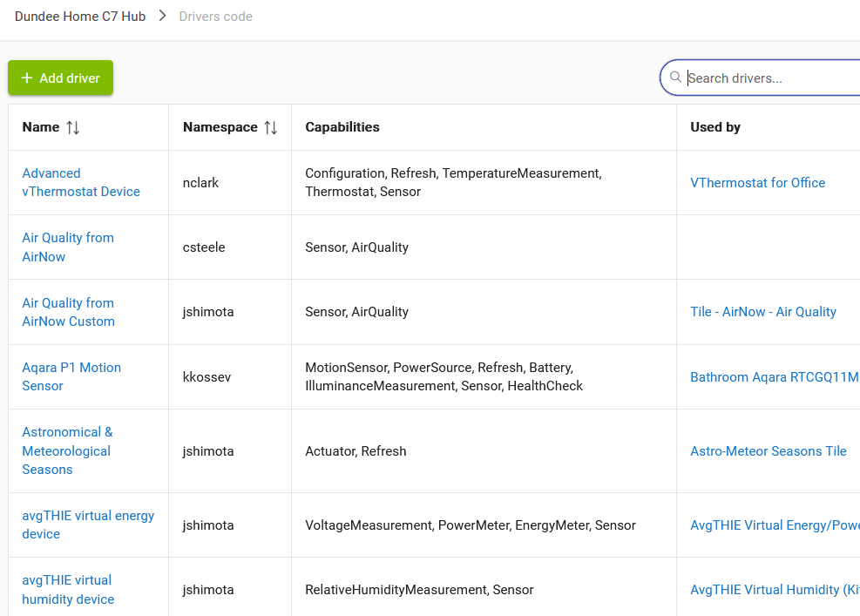Open VThermostat for Office device link
Image resolution: width=860 pixels, height=616 pixels.
pos(757,183)
